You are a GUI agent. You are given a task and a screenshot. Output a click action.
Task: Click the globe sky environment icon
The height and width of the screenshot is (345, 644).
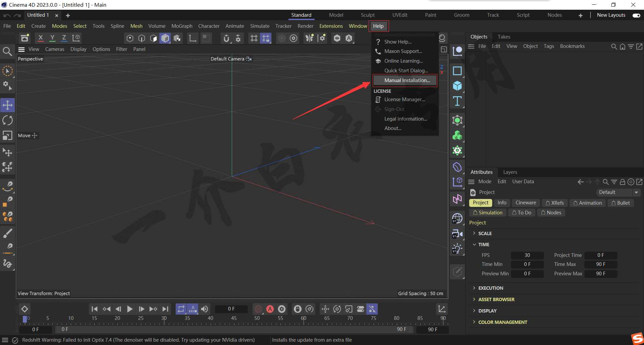point(457,219)
